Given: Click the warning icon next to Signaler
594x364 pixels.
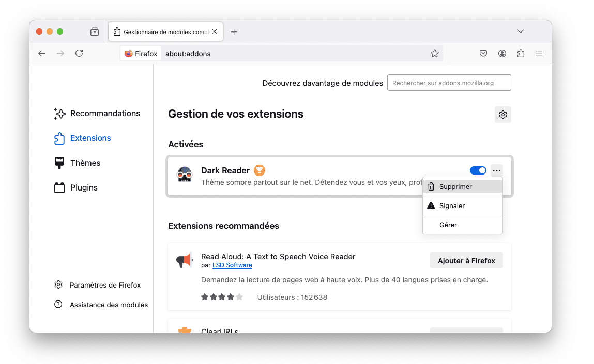Looking at the screenshot, I should pyautogui.click(x=431, y=205).
